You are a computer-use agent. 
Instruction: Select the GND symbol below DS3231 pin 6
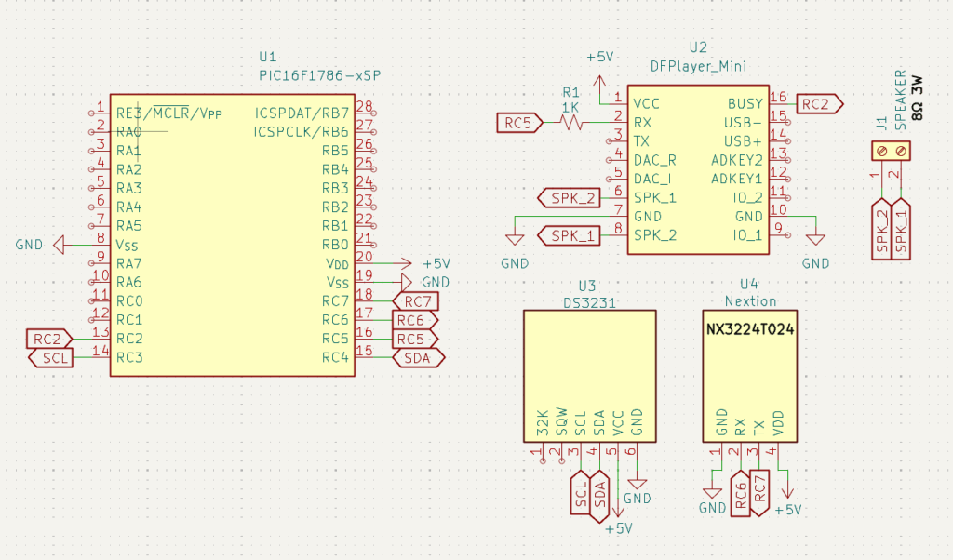(638, 484)
